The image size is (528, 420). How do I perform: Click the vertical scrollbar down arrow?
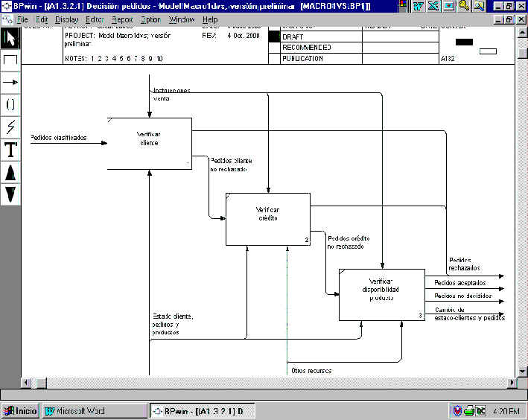[522, 371]
